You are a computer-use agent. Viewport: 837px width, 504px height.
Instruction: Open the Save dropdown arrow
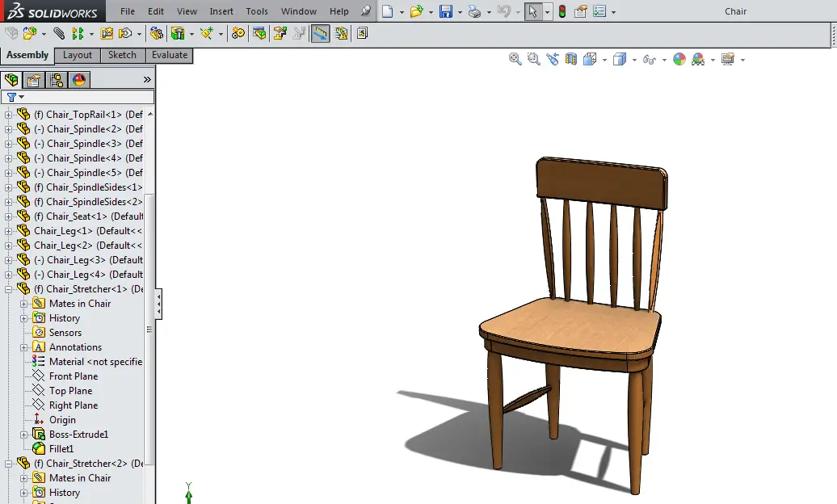(x=461, y=12)
